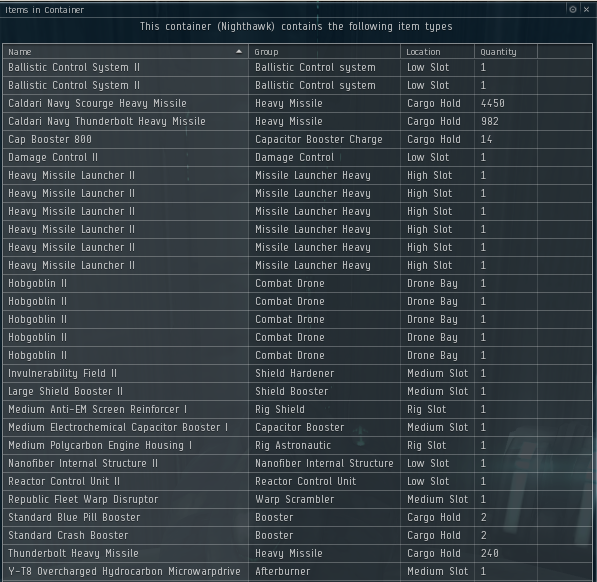Image resolution: width=597 pixels, height=582 pixels.
Task: Select the Invulnerability Field II entry
Action: click(297, 373)
